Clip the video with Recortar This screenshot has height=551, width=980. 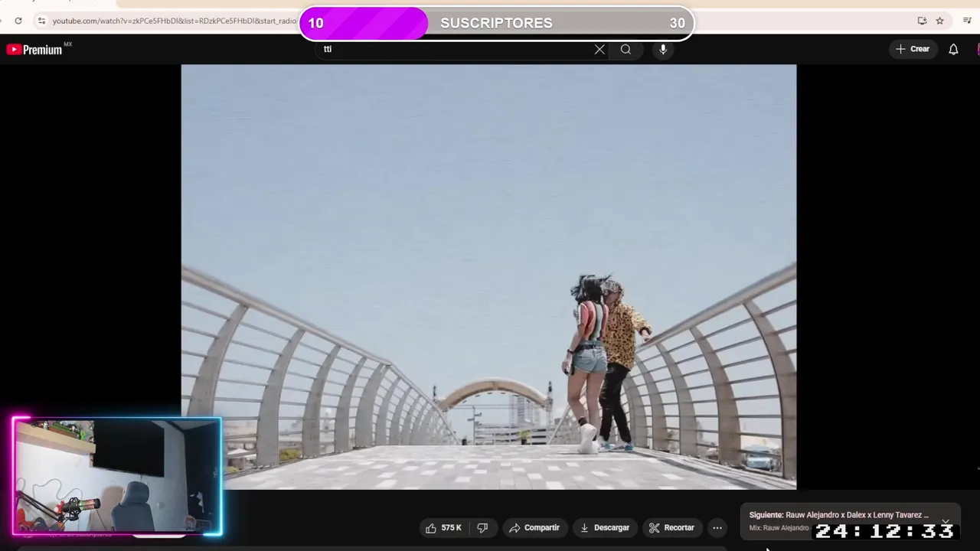point(671,528)
